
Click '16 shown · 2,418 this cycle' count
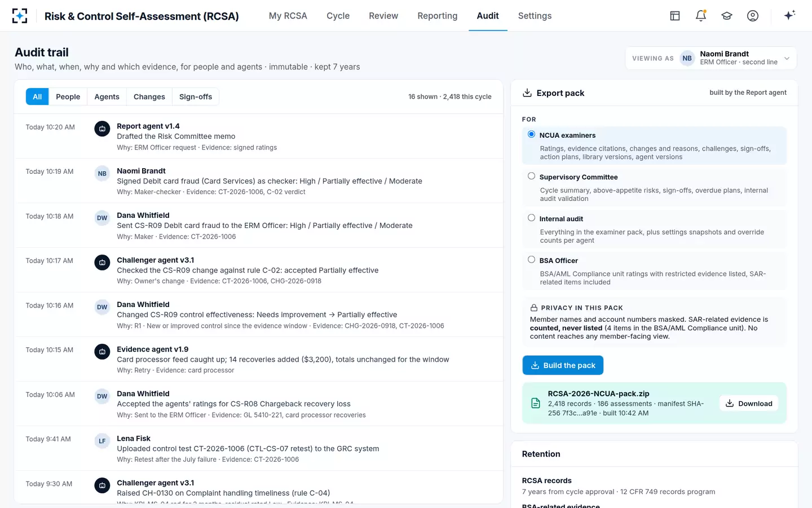coord(449,97)
